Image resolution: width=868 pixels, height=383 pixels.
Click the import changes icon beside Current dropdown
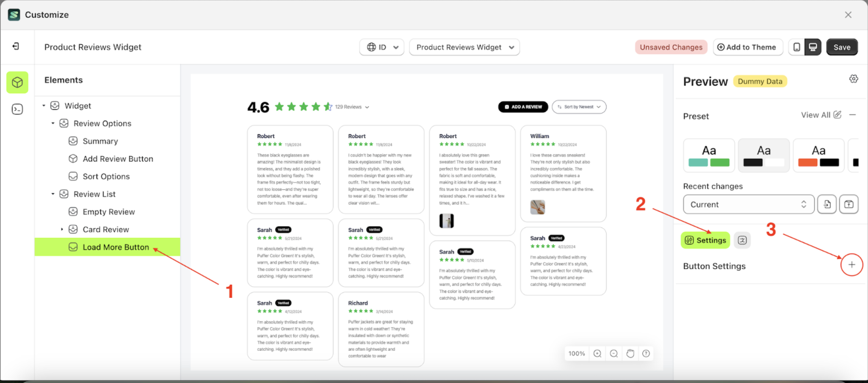(827, 204)
